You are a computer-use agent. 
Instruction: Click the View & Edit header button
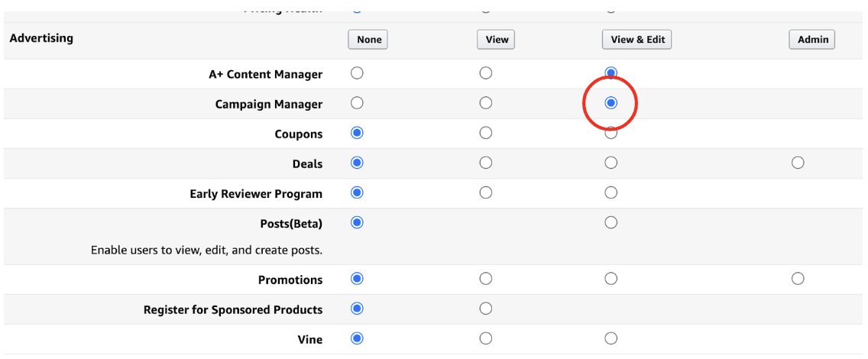(x=636, y=40)
